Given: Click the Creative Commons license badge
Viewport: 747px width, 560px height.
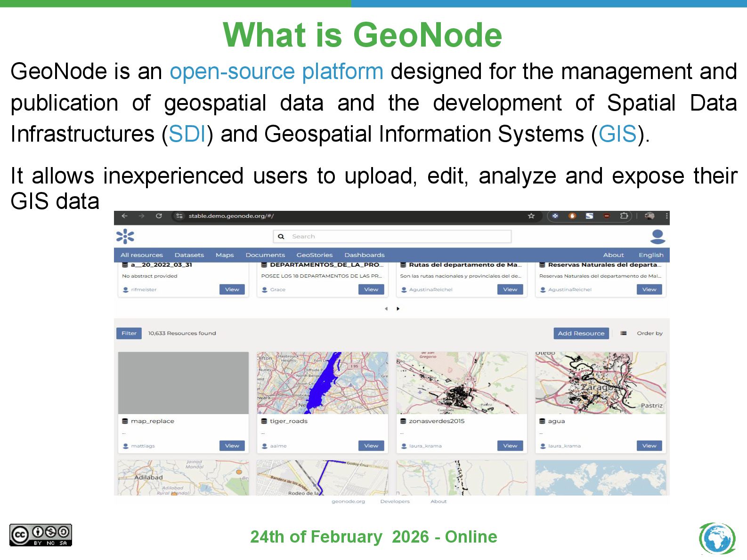Looking at the screenshot, I should click(x=41, y=535).
